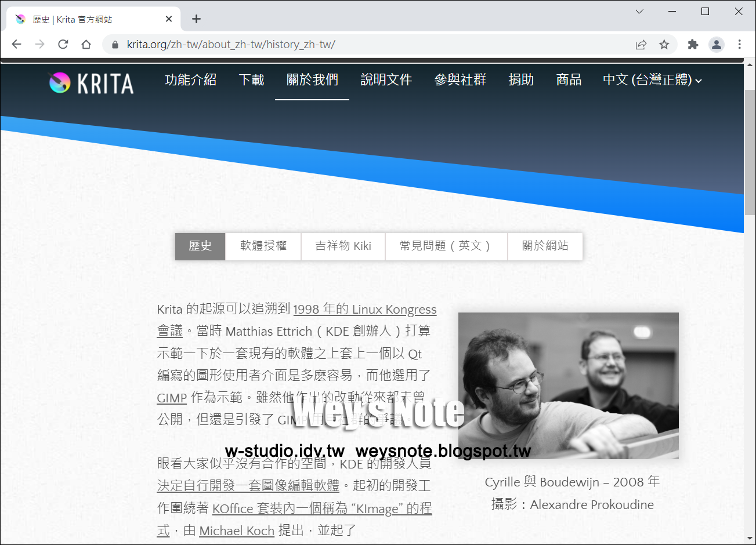Share this page using address bar icon

coord(641,45)
